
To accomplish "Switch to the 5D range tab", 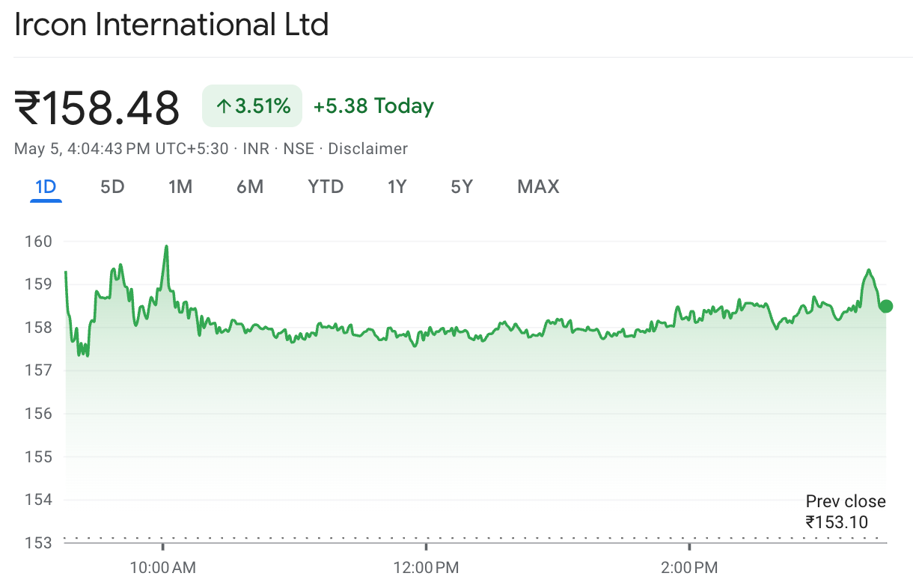I will 112,186.
